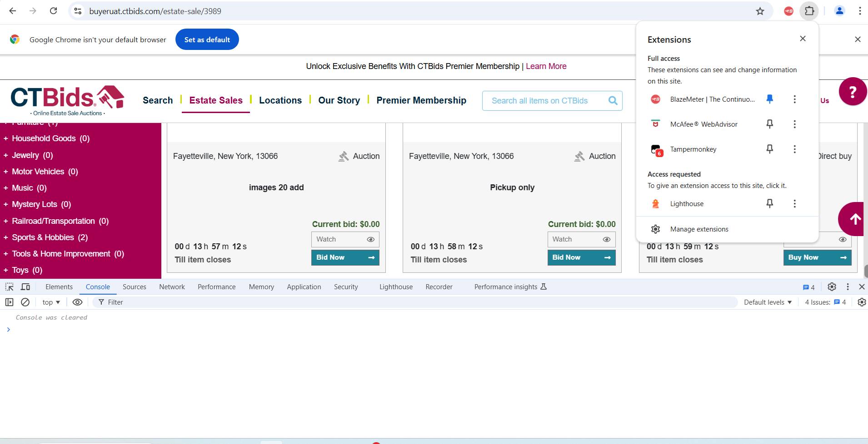Pin the Tampermonkey extension

pos(769,149)
